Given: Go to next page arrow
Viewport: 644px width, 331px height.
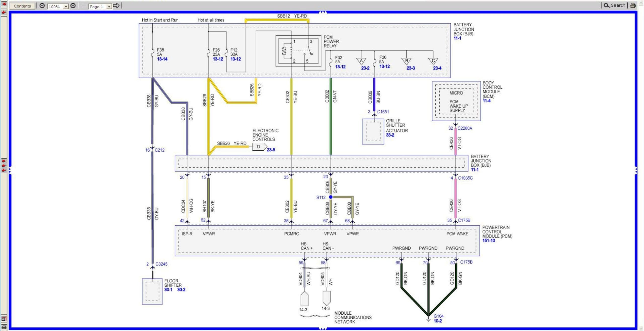Looking at the screenshot, I should pos(116,6).
